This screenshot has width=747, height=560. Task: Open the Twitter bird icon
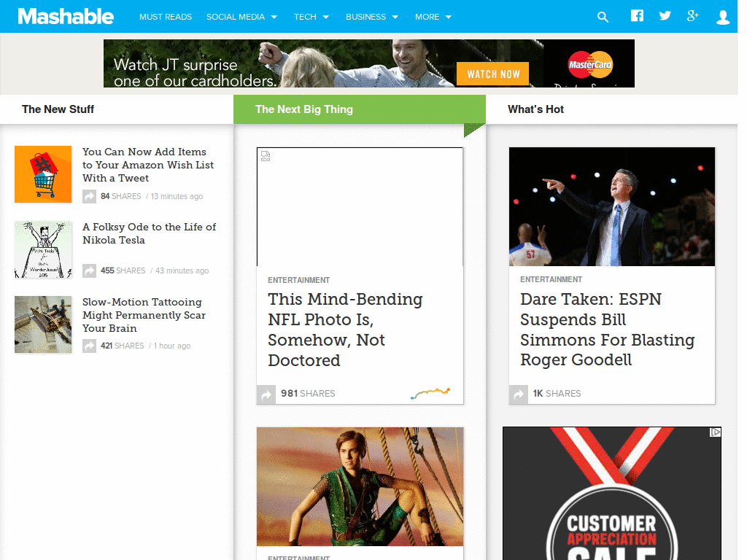coord(665,16)
